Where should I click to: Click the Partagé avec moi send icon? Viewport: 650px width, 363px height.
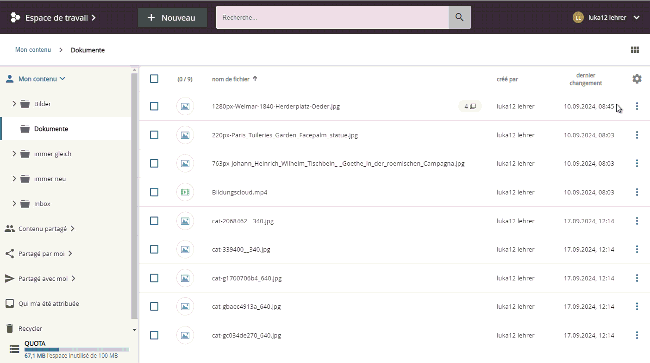tap(10, 278)
